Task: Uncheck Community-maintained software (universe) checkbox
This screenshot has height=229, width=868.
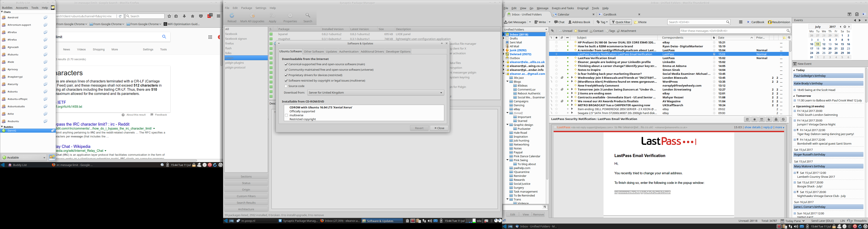Action: pos(286,70)
